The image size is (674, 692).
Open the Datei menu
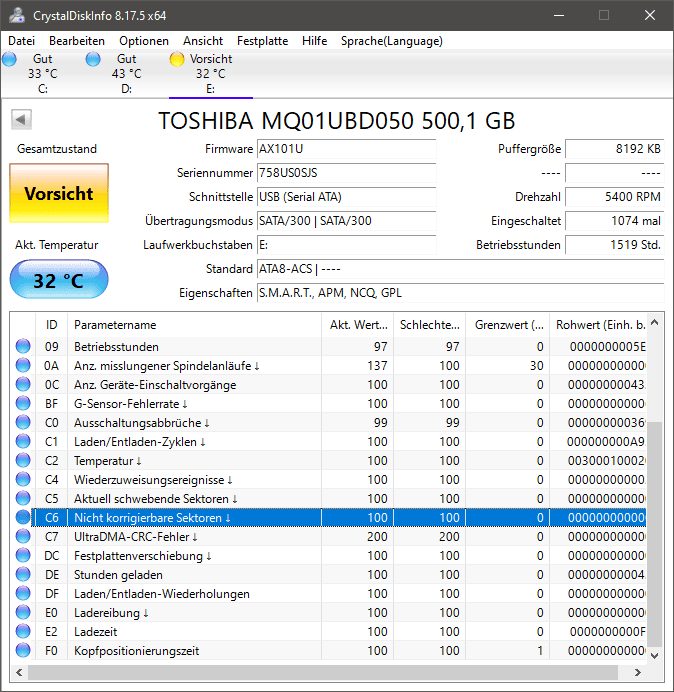pos(21,41)
